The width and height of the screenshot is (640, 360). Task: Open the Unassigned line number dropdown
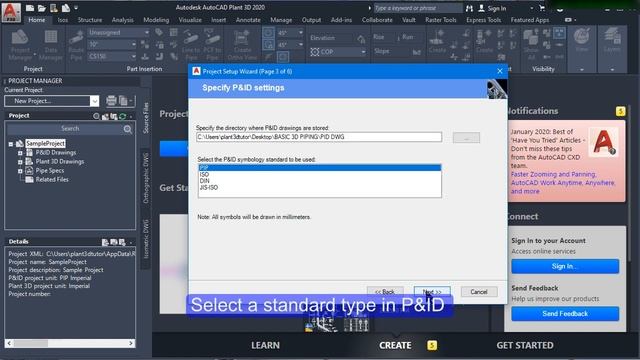(147, 32)
